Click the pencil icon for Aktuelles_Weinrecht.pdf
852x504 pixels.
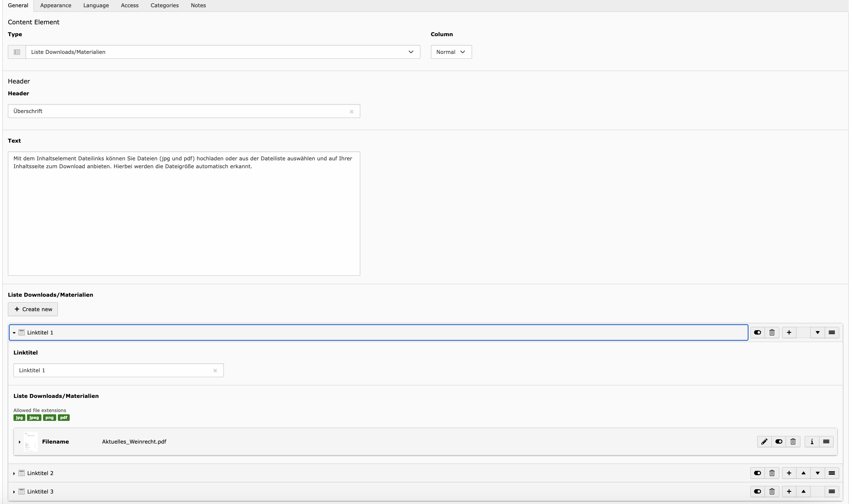[764, 442]
